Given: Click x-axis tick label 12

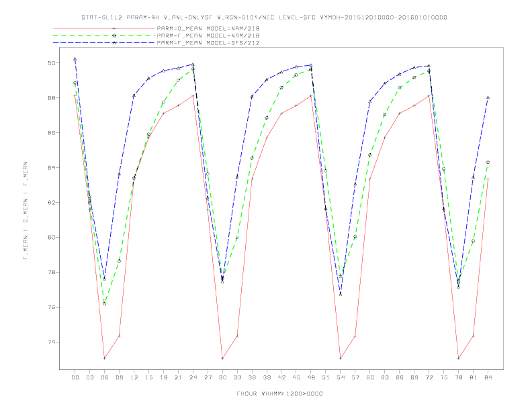Looking at the screenshot, I should 134,377.
